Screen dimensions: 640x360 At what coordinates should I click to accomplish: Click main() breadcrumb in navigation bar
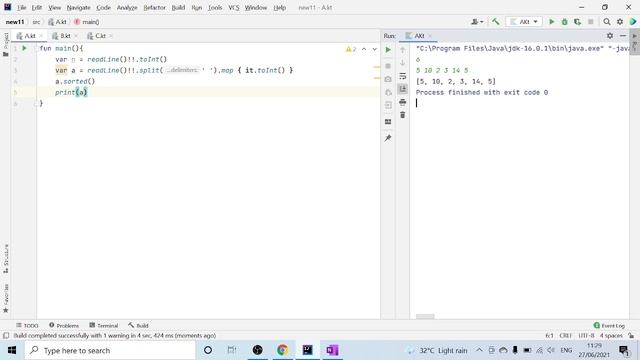pyautogui.click(x=87, y=22)
